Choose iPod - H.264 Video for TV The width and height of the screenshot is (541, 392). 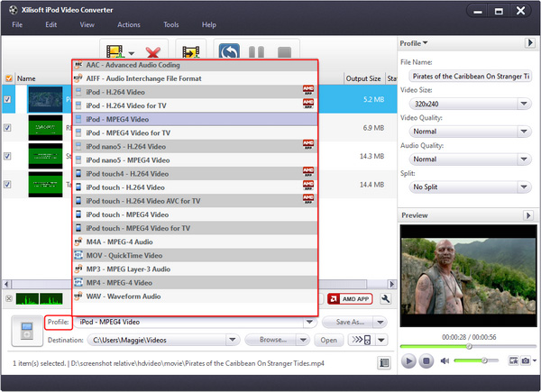click(x=195, y=105)
